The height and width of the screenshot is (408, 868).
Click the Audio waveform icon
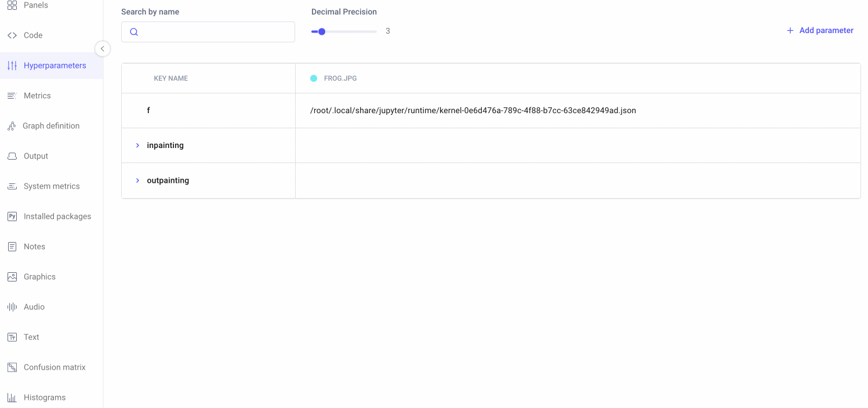12,307
